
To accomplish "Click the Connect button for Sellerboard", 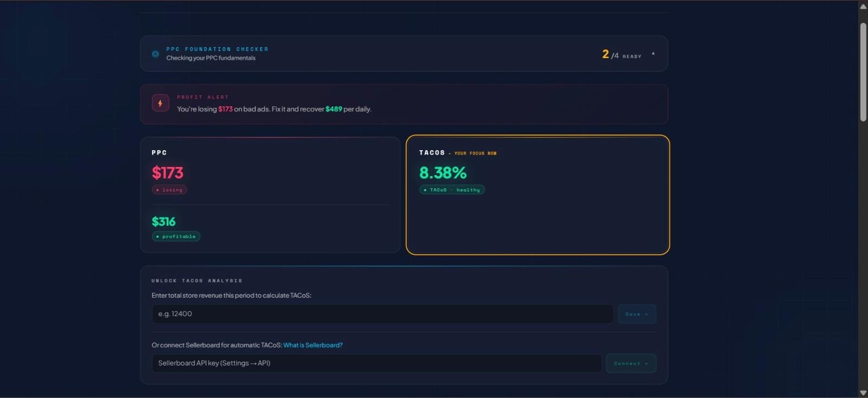I will (631, 363).
